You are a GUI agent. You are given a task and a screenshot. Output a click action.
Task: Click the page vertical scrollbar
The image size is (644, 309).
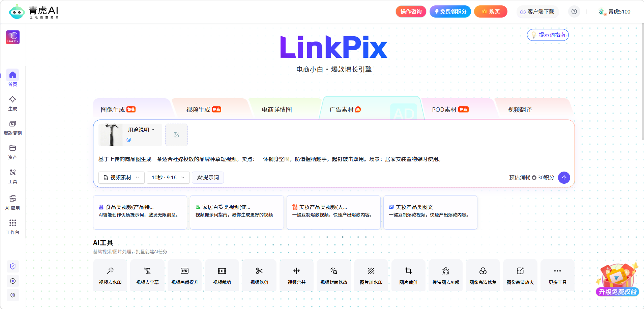click(642, 81)
